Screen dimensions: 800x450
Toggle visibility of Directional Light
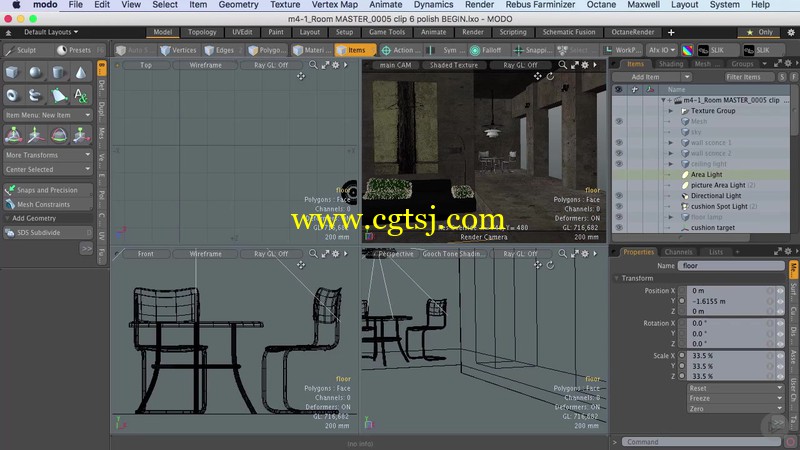coord(619,195)
